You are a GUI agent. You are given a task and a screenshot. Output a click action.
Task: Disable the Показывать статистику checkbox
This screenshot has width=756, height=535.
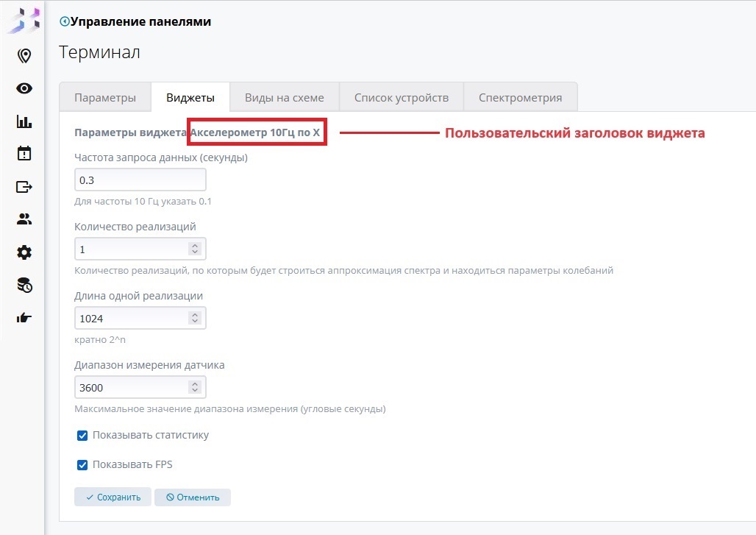click(x=82, y=436)
